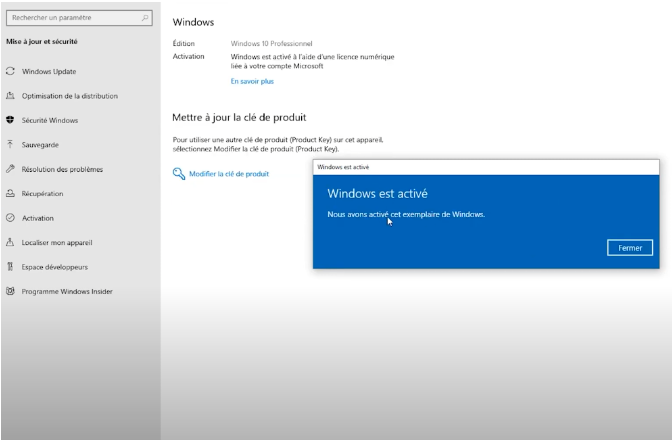Click the Optimisation de la distribution icon
Image resolution: width=672 pixels, height=440 pixels.
(x=10, y=96)
